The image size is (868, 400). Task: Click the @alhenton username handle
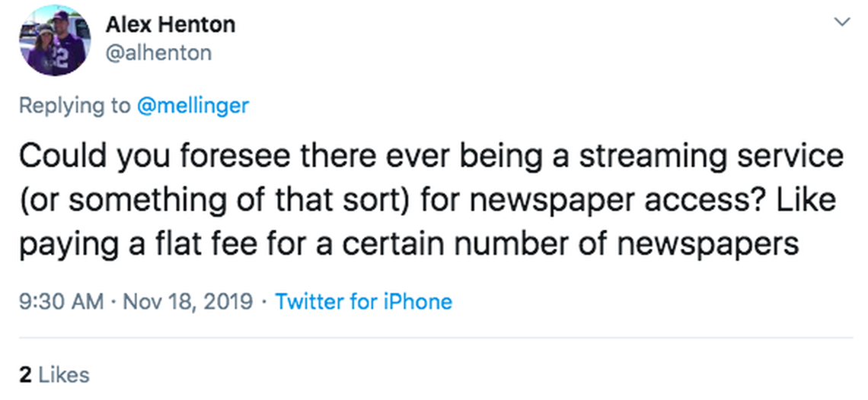pos(158,52)
